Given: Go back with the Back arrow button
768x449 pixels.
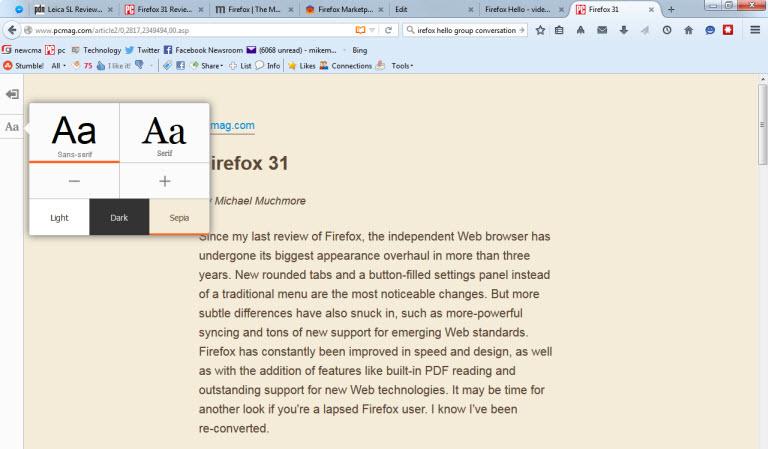Looking at the screenshot, I should [12, 30].
